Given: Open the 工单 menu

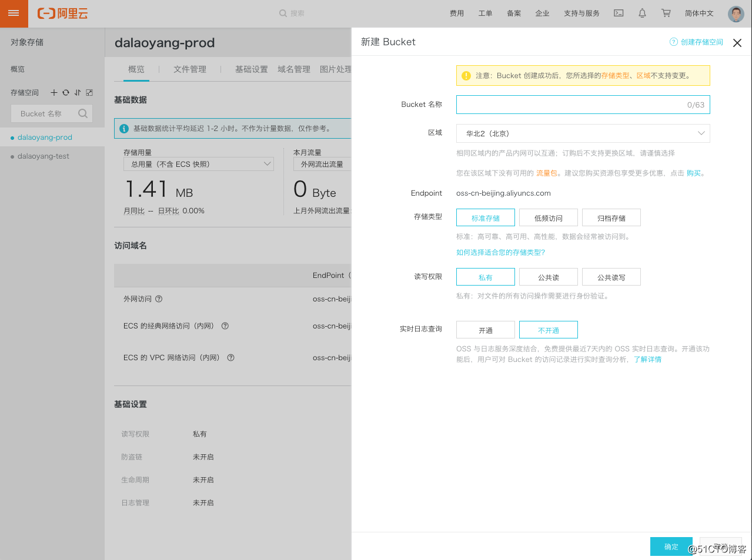Looking at the screenshot, I should pos(485,13).
